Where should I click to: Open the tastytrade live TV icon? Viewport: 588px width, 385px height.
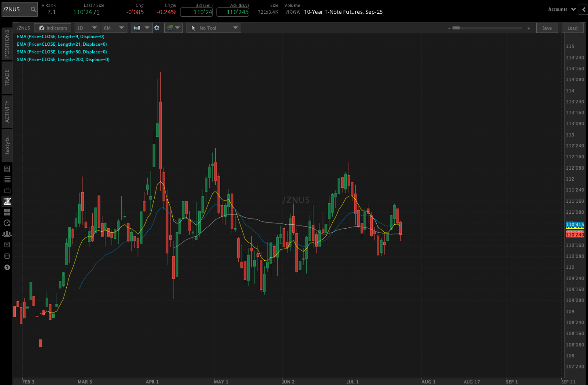pyautogui.click(x=6, y=190)
